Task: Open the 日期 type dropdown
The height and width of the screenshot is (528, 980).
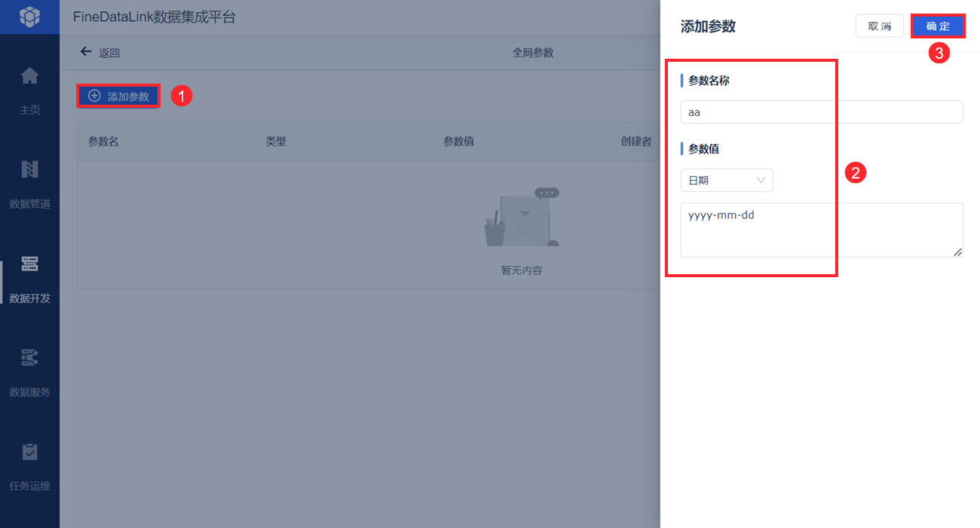Action: (727, 181)
